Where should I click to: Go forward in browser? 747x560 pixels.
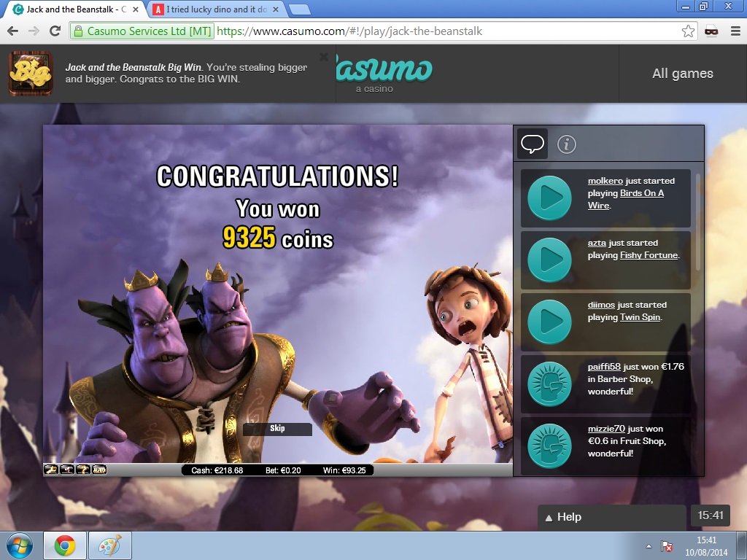click(x=34, y=31)
